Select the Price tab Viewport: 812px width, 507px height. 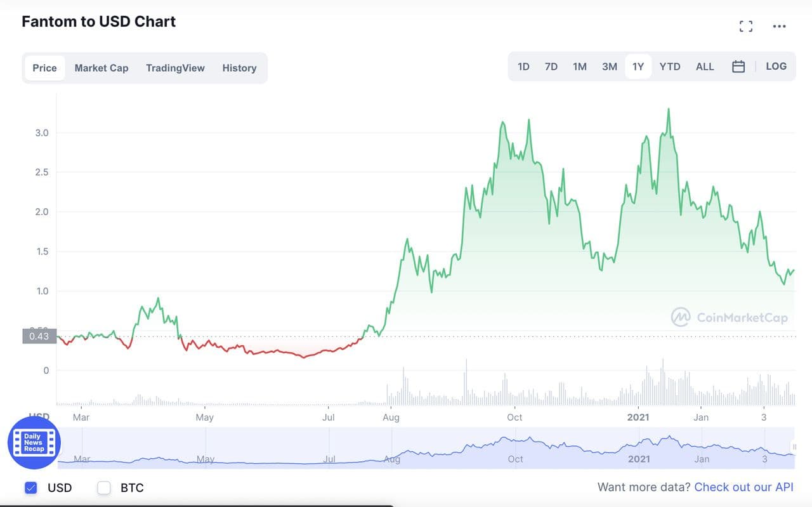tap(44, 68)
